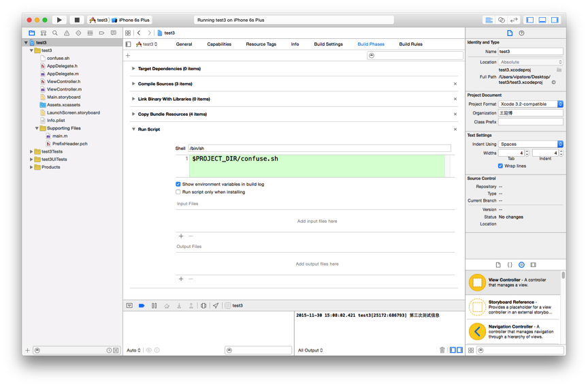The image size is (588, 387).
Task: Expand Copy Bundle Resources section
Action: coord(133,114)
